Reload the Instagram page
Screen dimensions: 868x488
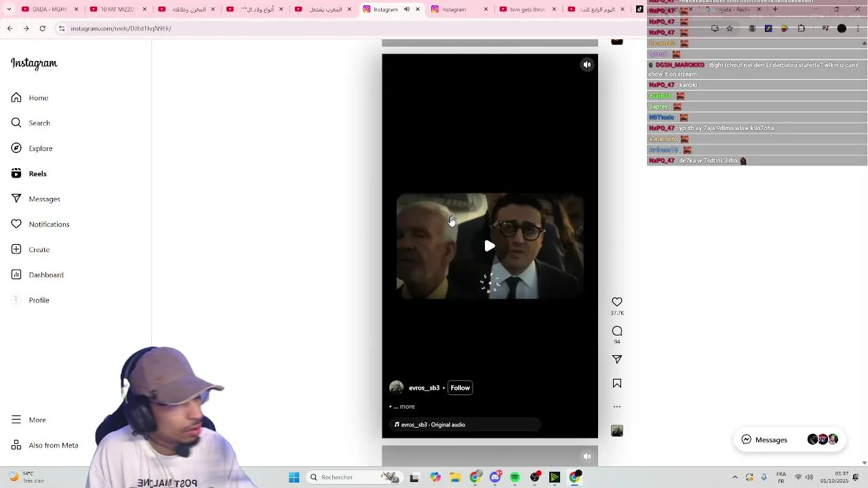point(42,28)
